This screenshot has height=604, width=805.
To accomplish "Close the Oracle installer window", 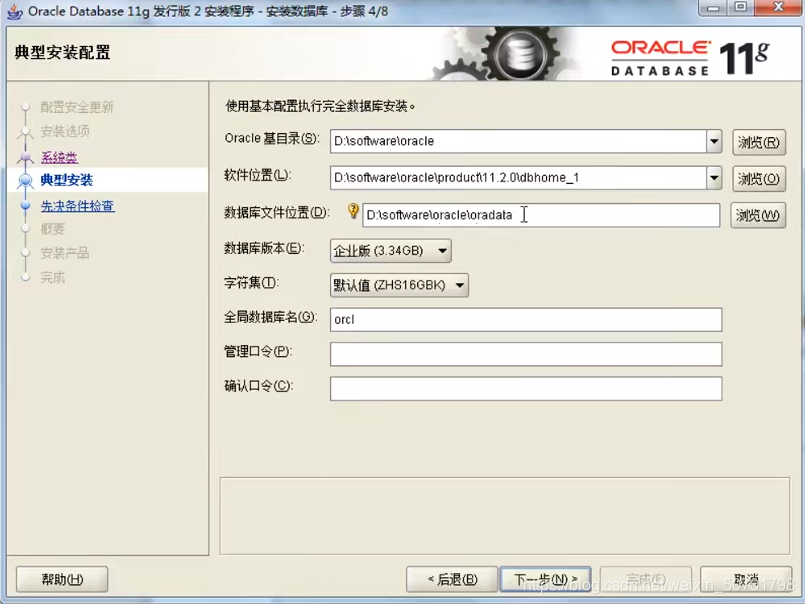I will coord(778,8).
